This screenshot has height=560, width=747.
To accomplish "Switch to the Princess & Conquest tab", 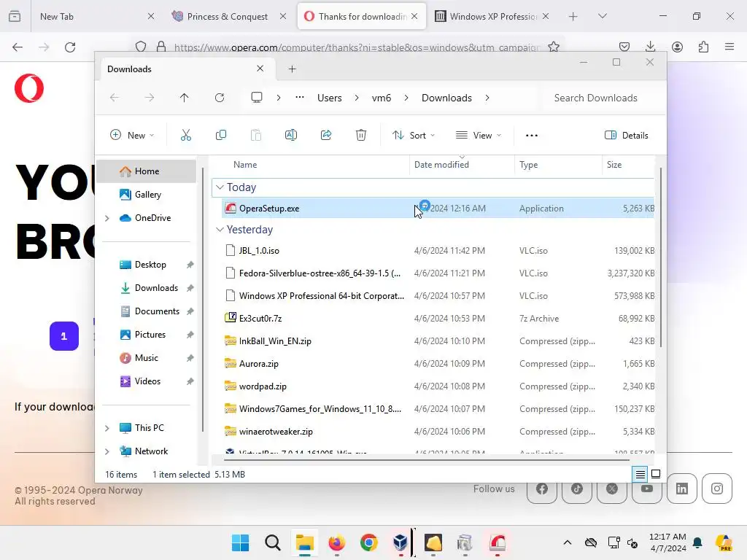I will pyautogui.click(x=229, y=16).
